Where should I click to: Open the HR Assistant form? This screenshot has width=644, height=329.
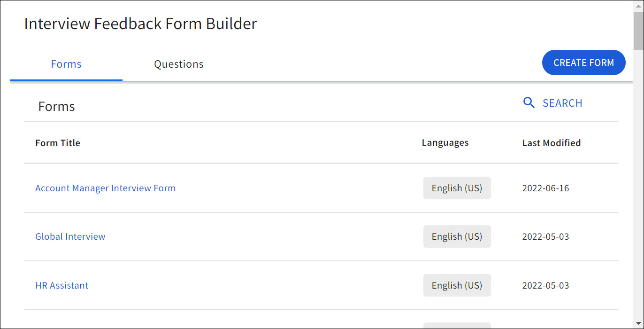tap(61, 285)
